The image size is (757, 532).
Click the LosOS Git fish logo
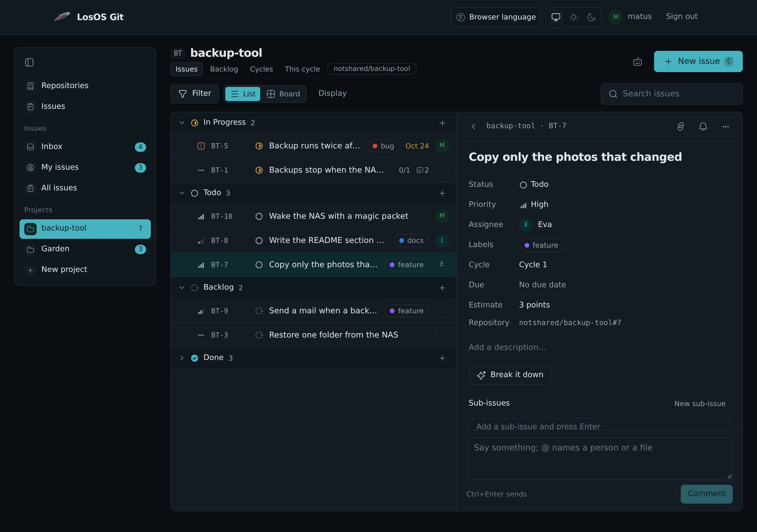click(x=62, y=17)
